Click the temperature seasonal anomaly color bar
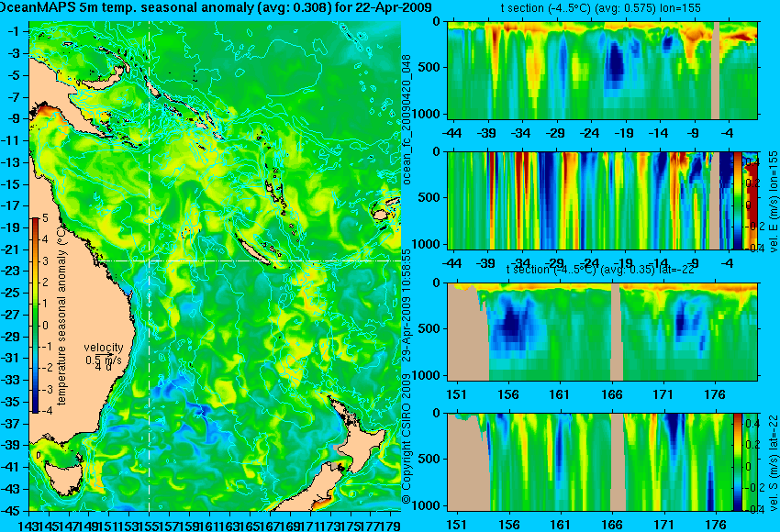780x532 pixels. (36, 316)
